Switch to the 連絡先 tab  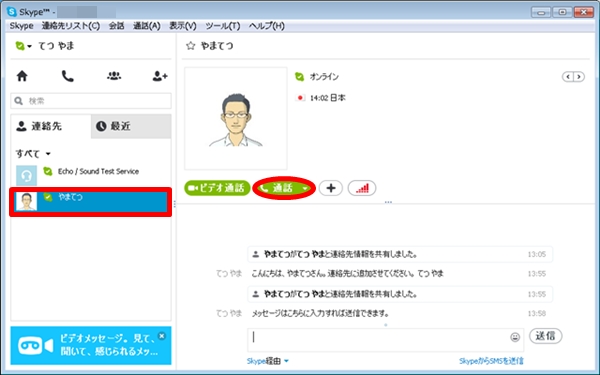pos(51,126)
